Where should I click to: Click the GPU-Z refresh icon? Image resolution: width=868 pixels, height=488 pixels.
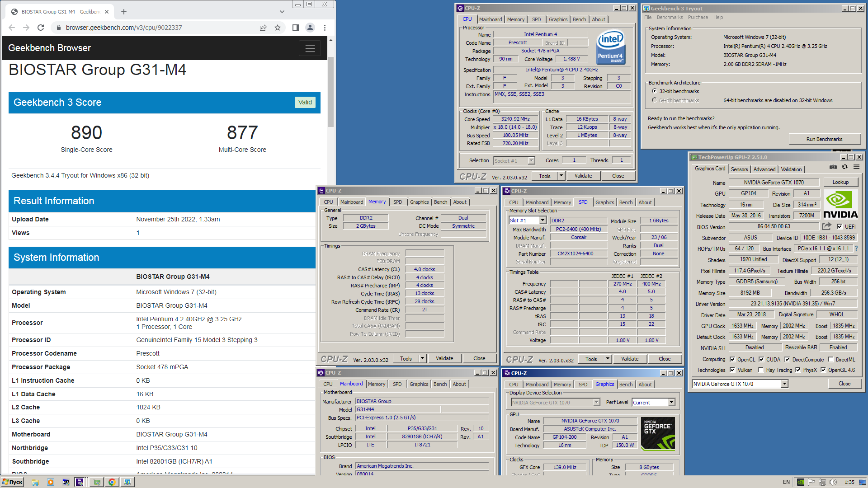pos(844,167)
